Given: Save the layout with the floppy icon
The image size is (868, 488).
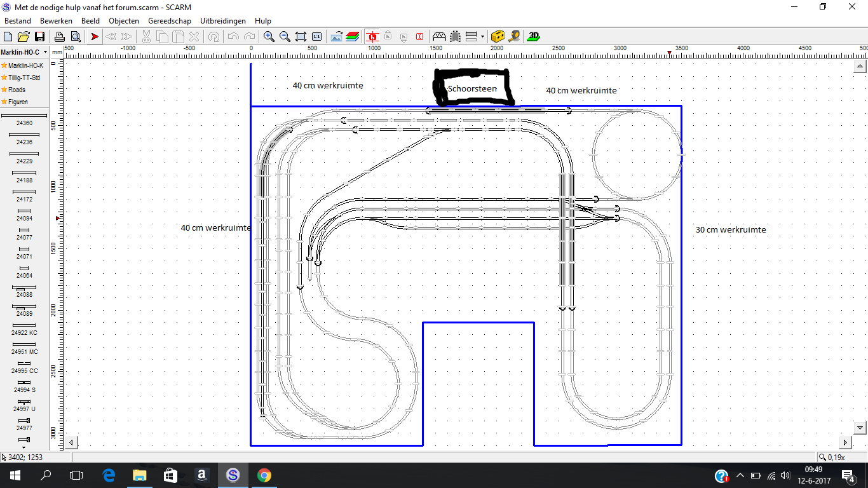Looking at the screenshot, I should [39, 37].
